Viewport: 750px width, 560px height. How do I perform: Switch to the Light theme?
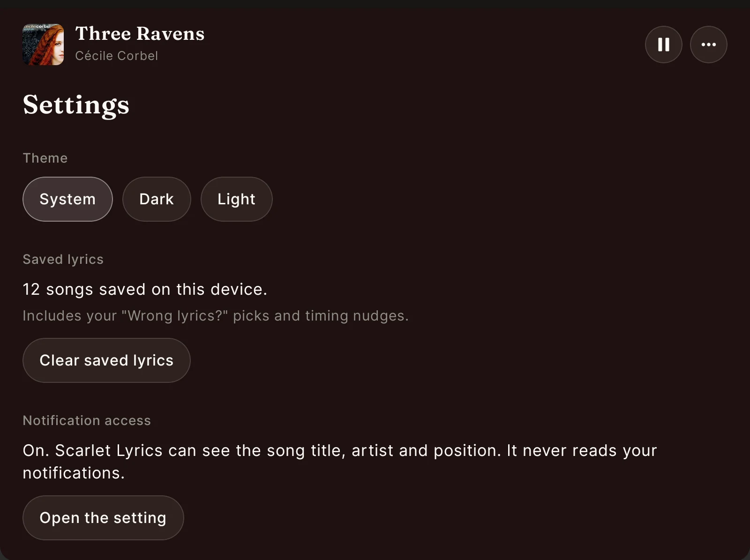tap(236, 199)
